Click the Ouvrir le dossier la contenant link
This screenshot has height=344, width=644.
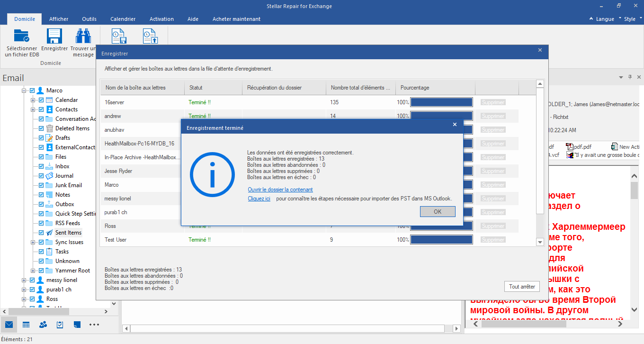click(x=280, y=190)
